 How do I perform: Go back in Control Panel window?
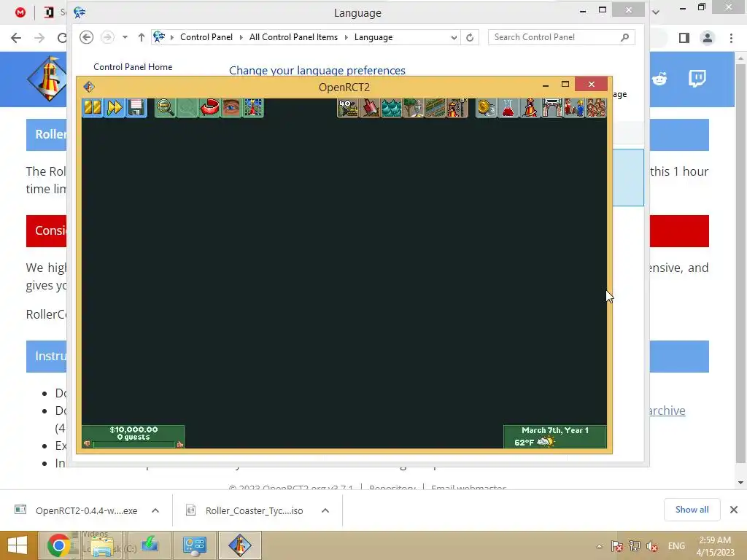(86, 37)
